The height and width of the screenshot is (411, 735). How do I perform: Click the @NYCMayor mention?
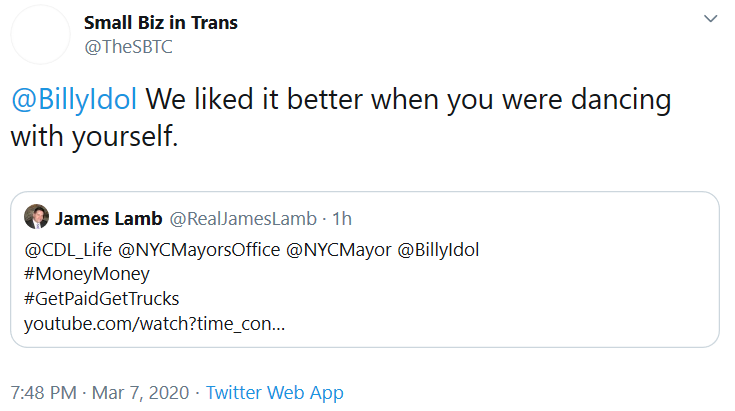tap(339, 250)
